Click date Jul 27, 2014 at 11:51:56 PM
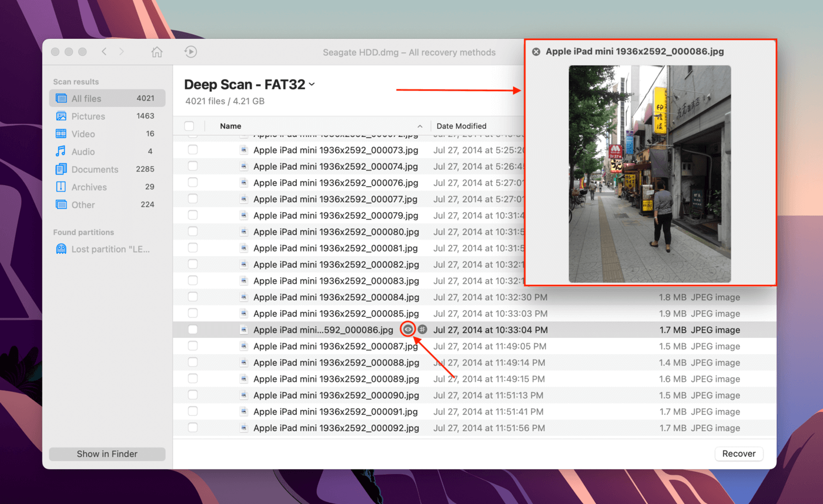Viewport: 823px width, 504px height. (490, 428)
